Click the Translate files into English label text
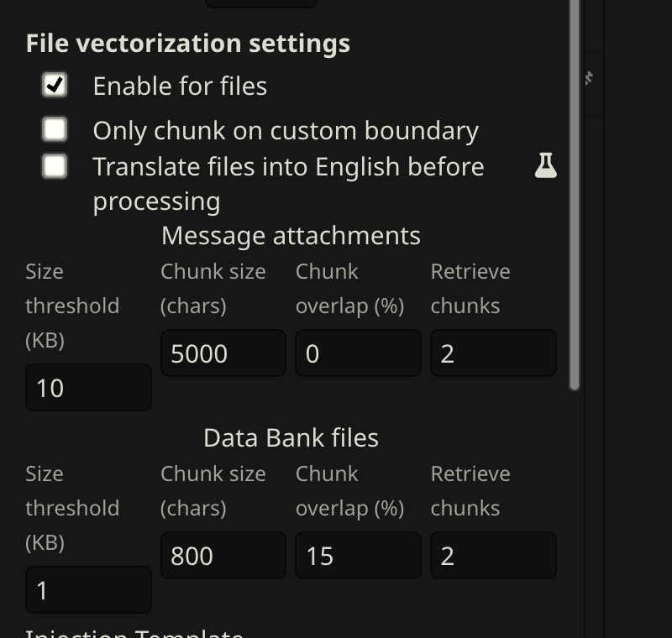The height and width of the screenshot is (638, 672). 288,166
